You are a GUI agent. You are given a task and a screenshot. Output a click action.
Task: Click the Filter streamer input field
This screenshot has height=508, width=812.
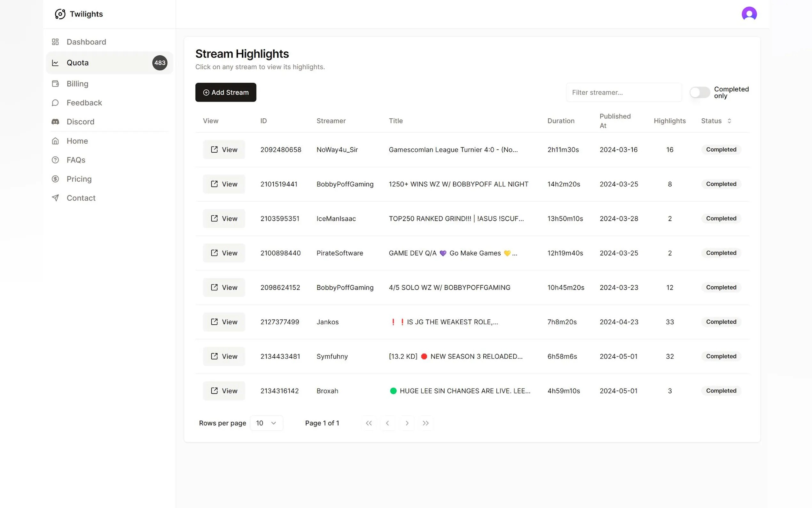[x=623, y=92]
